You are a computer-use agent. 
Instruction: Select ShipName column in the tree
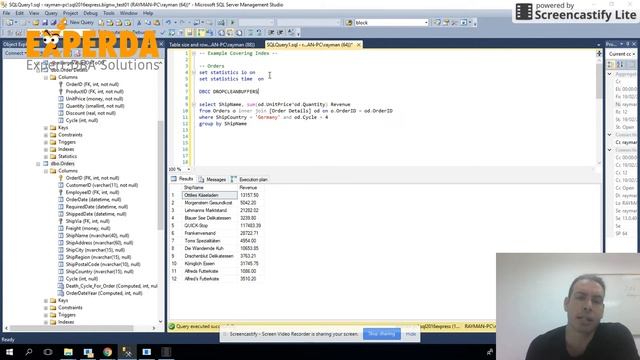click(97, 236)
